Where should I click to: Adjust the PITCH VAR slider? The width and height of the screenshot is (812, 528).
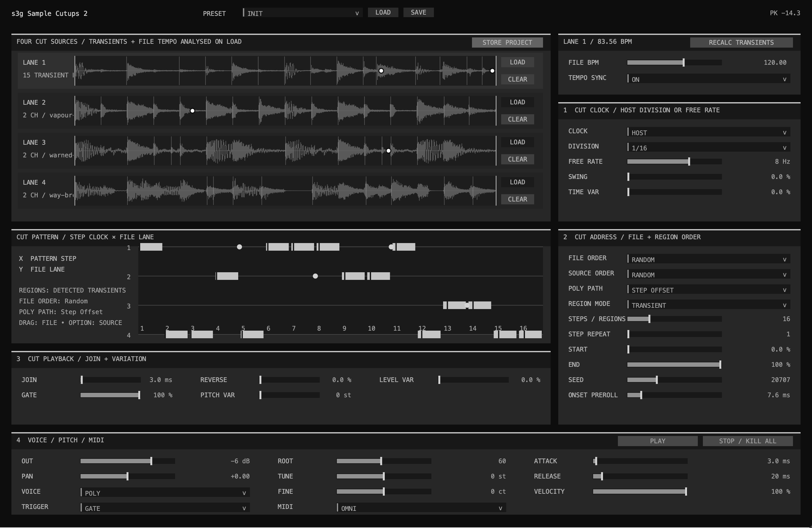289,395
